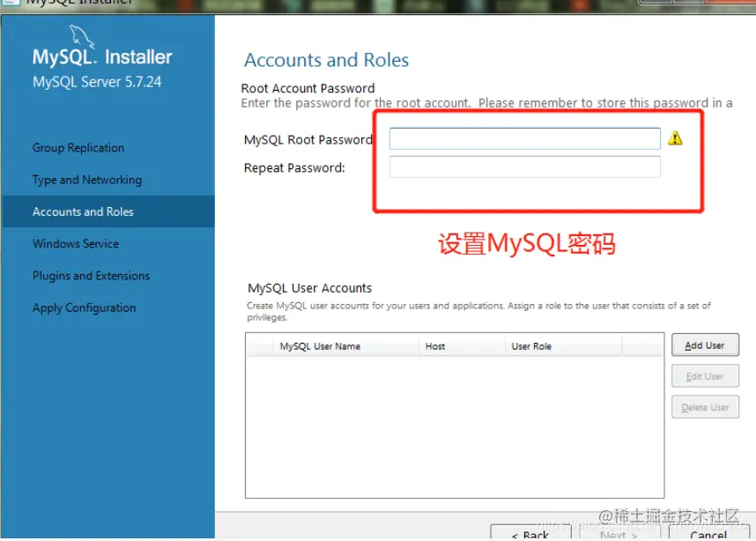Click the Repeat Password field

[524, 167]
